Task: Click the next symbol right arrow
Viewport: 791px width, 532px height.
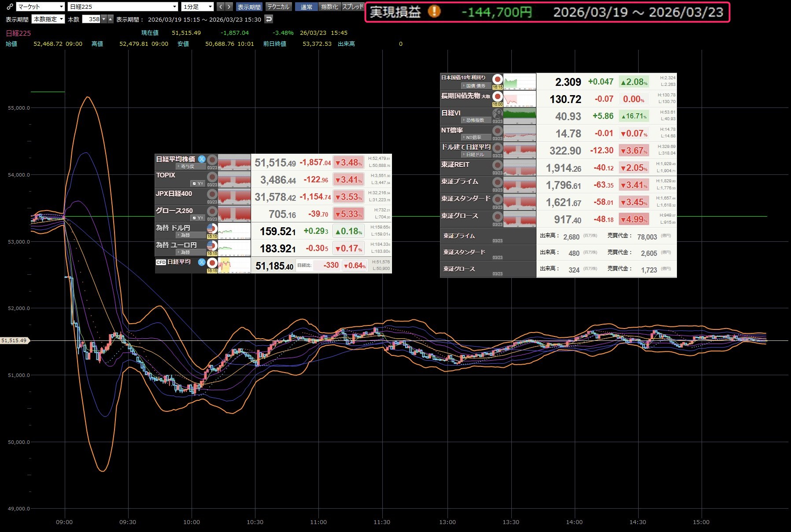Action: [x=229, y=7]
